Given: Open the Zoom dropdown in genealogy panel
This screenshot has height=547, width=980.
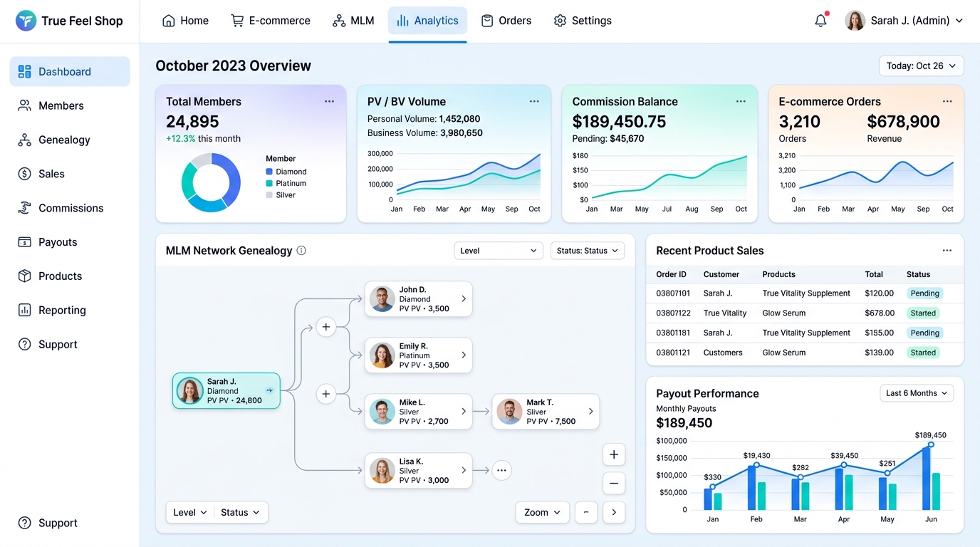Looking at the screenshot, I should click(543, 512).
